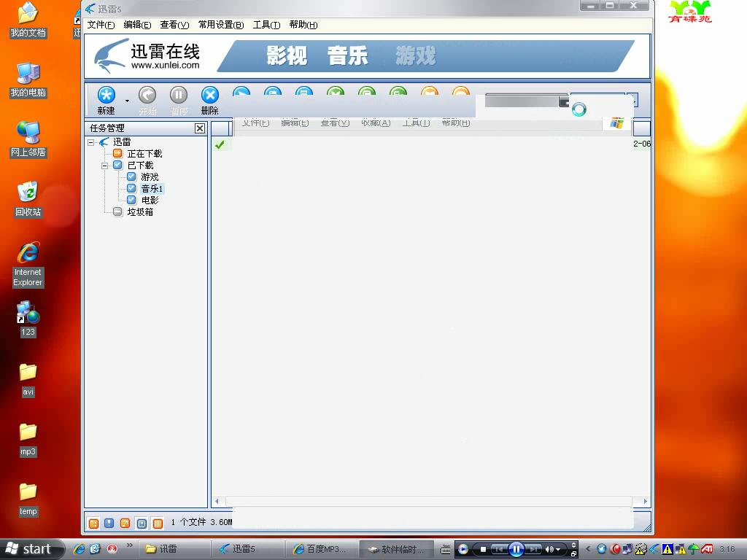This screenshot has height=560, width=747.
Task: Open Internet Explorer desktop icon
Action: pyautogui.click(x=28, y=264)
